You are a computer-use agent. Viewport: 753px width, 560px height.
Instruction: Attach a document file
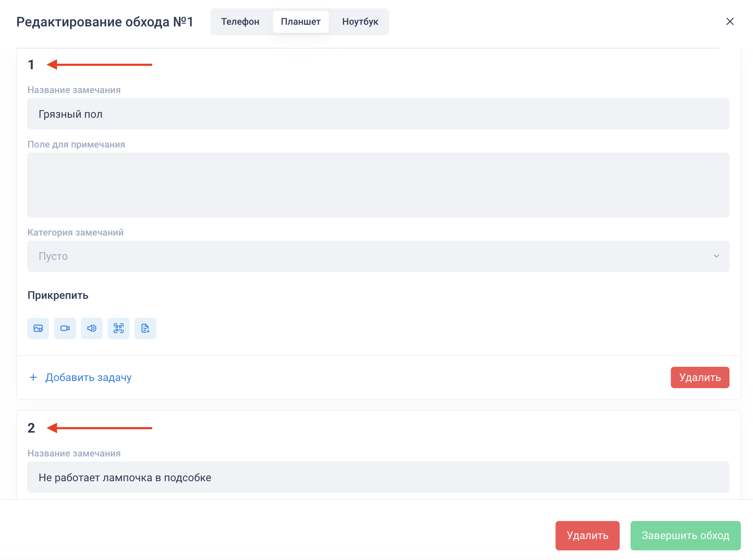pos(145,328)
